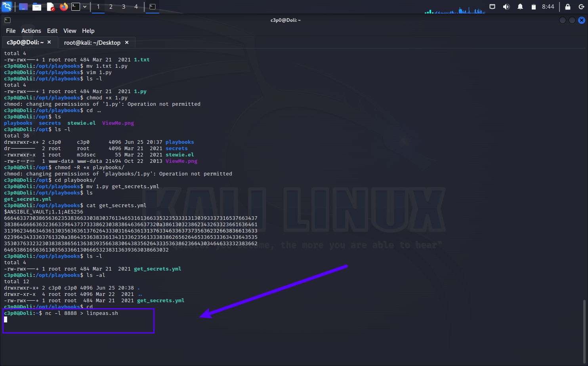Open the Edit menu
This screenshot has height=366, width=588.
point(52,31)
